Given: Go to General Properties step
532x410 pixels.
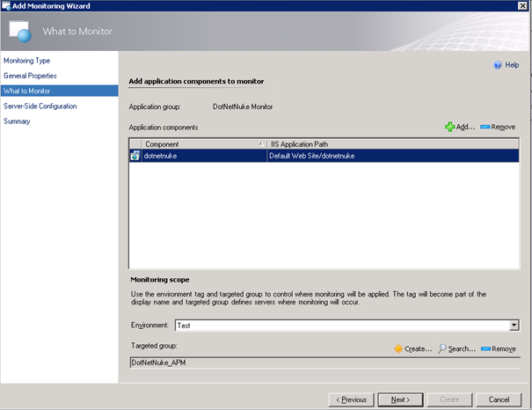Looking at the screenshot, I should click(x=30, y=76).
